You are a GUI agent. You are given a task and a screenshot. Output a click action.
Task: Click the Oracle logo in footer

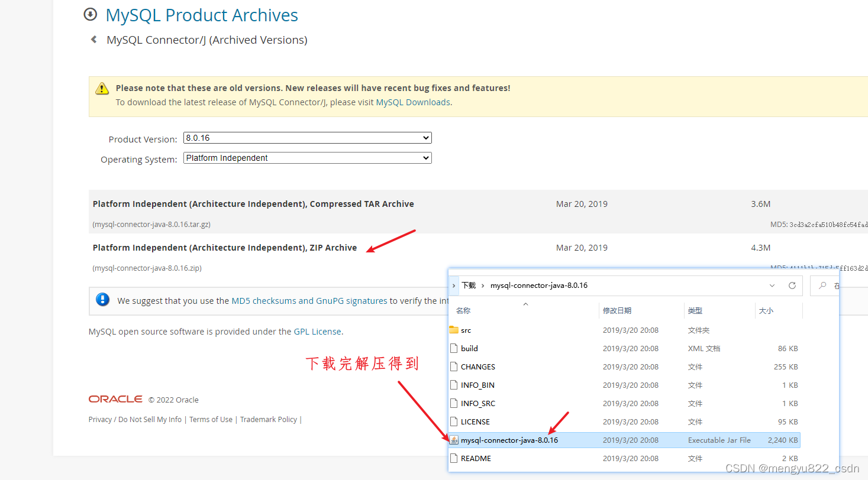tap(115, 400)
